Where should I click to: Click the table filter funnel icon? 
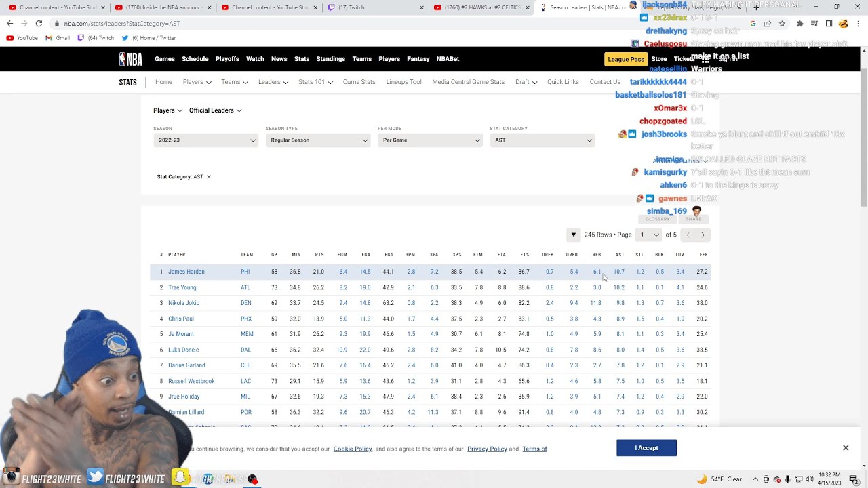click(x=574, y=235)
